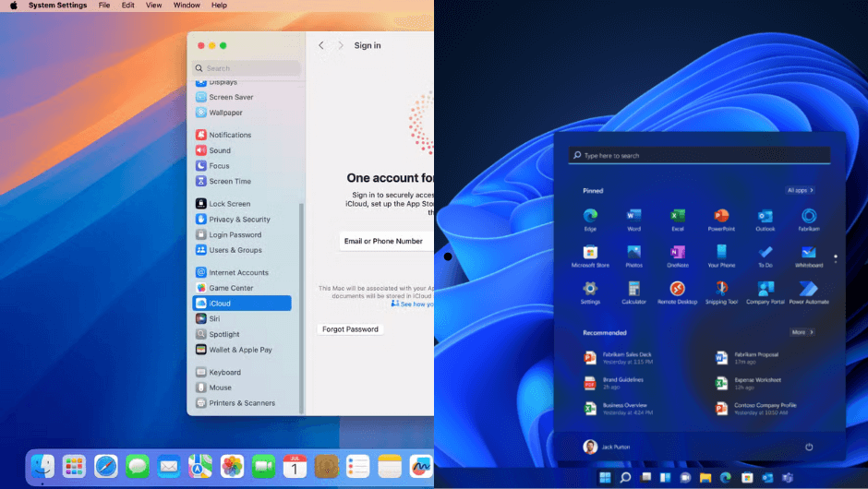Screen dimensions: 868x489
Task: Open Whiteboard from pinned apps
Action: tap(809, 256)
